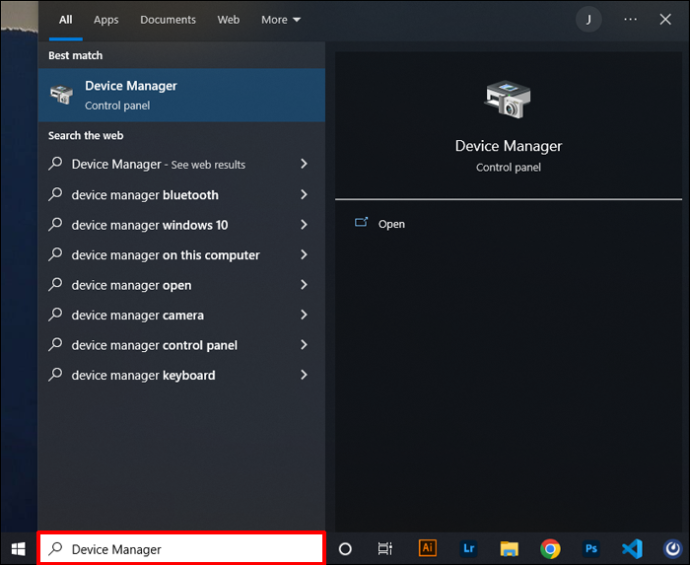690x565 pixels.
Task: Open File Explorer from the taskbar
Action: coord(509,549)
